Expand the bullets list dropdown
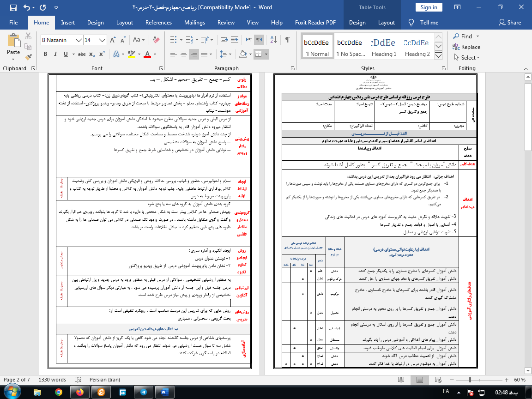 point(181,40)
